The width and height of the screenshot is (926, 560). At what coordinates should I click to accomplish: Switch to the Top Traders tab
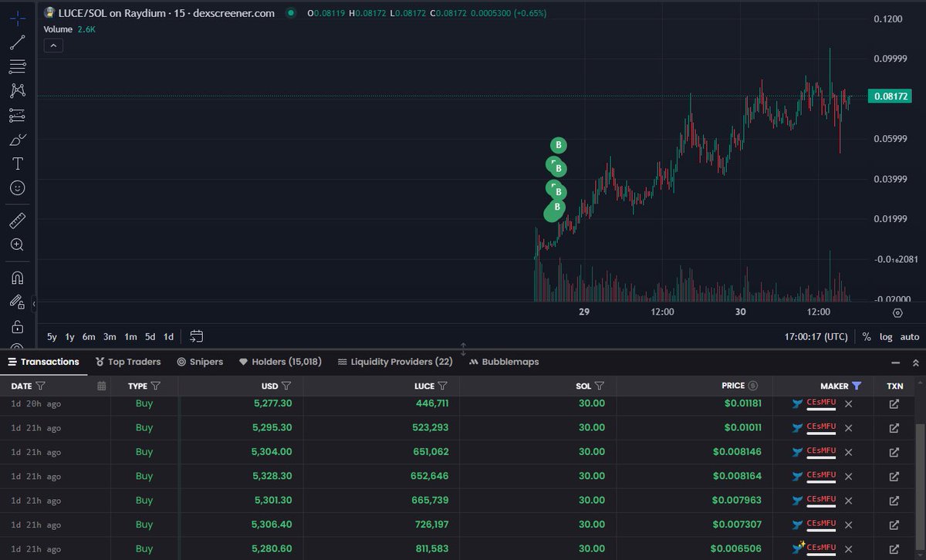point(128,362)
